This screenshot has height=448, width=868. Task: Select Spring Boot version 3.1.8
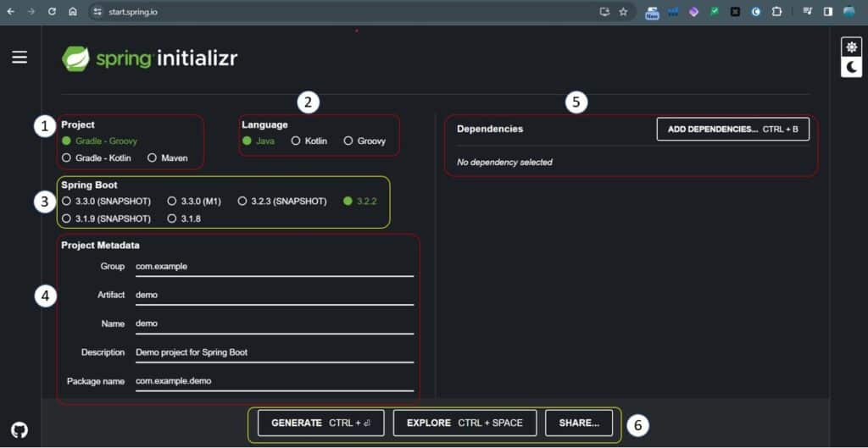[x=184, y=218]
